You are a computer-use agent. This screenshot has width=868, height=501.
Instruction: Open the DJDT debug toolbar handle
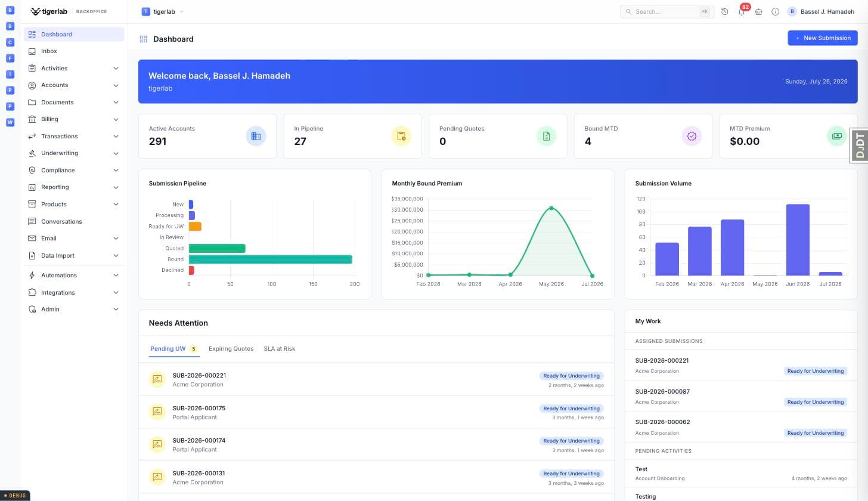(859, 146)
